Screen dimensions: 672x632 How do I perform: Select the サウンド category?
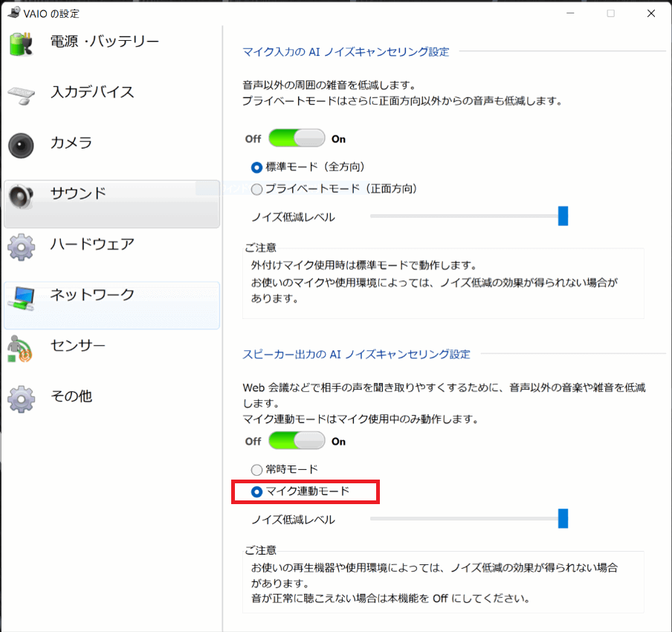[112, 204]
